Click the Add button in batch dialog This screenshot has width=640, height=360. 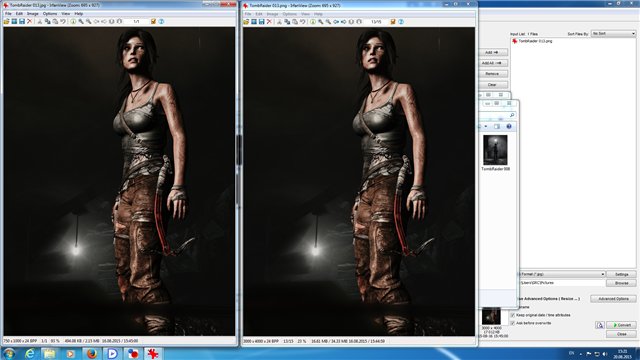click(x=493, y=52)
